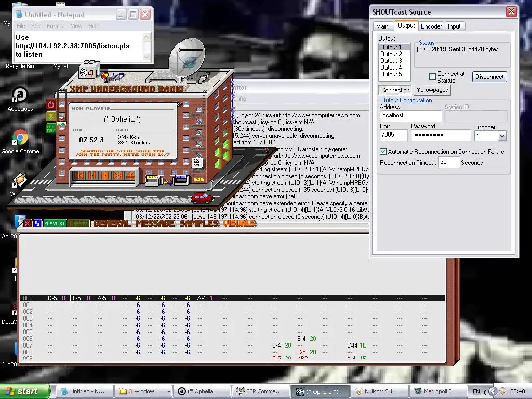The image size is (532, 399).
Task: Select Output 1 in the output list
Action: 394,47
